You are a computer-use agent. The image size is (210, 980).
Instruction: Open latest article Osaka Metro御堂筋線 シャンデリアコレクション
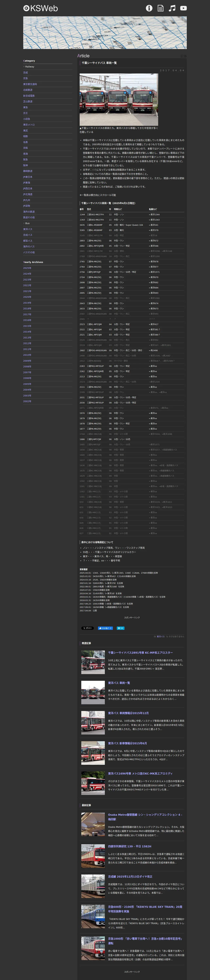[x=145, y=817]
